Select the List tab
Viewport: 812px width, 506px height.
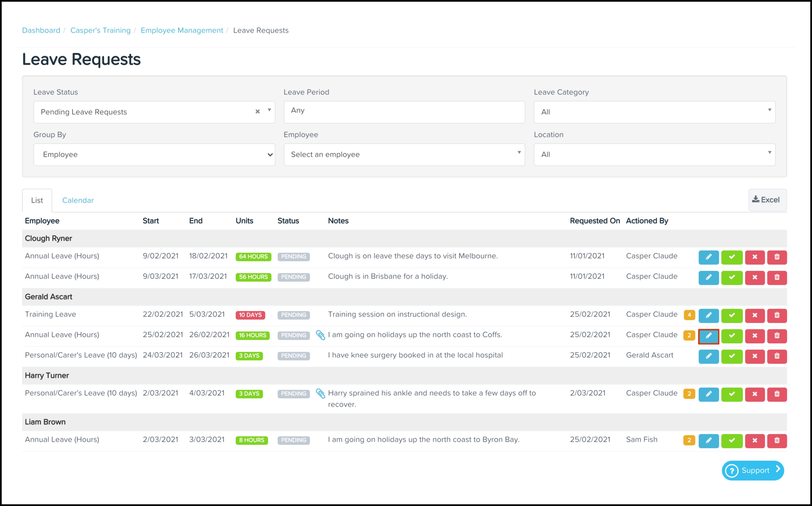[37, 200]
